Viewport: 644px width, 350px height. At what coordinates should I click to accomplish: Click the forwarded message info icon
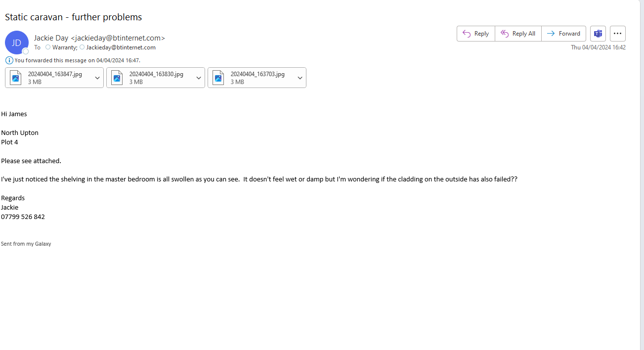coord(9,60)
